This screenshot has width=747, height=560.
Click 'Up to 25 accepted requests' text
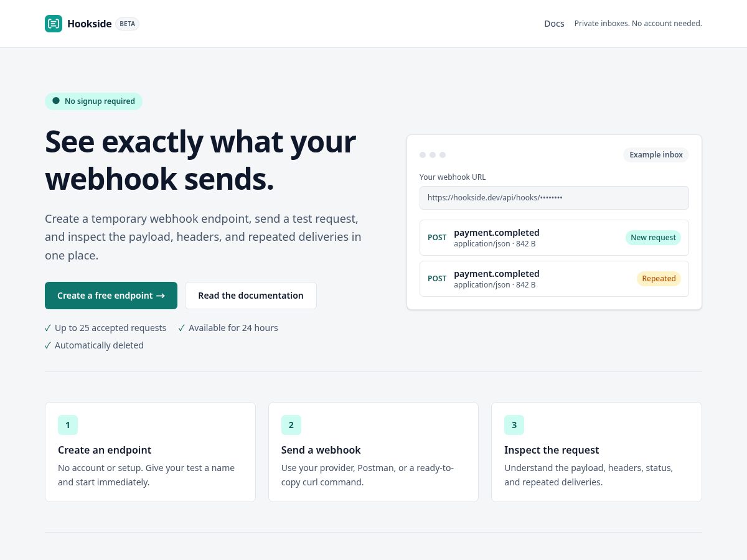coord(110,328)
